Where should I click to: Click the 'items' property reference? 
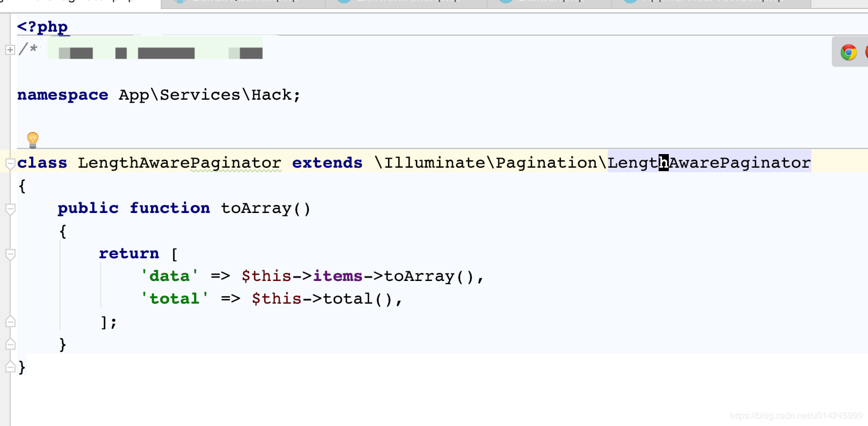[338, 276]
